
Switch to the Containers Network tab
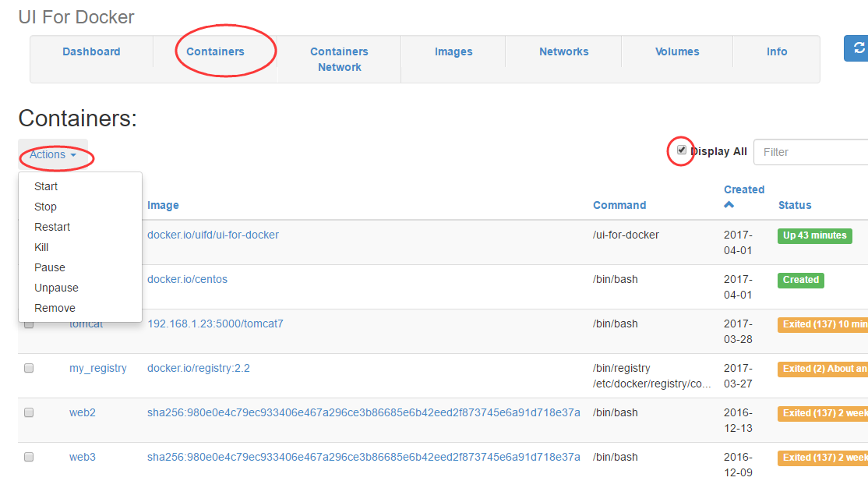(340, 59)
